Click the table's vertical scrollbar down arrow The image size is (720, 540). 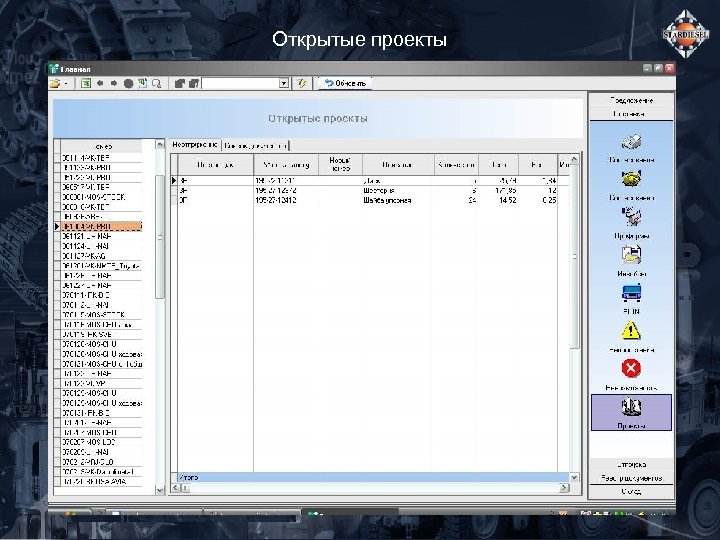(574, 478)
